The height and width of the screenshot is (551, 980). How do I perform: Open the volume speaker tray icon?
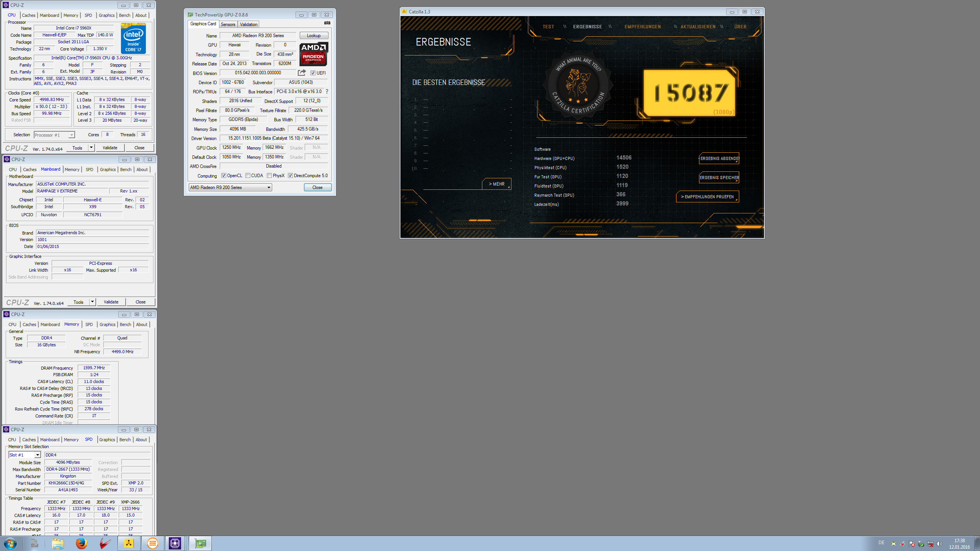(939, 544)
